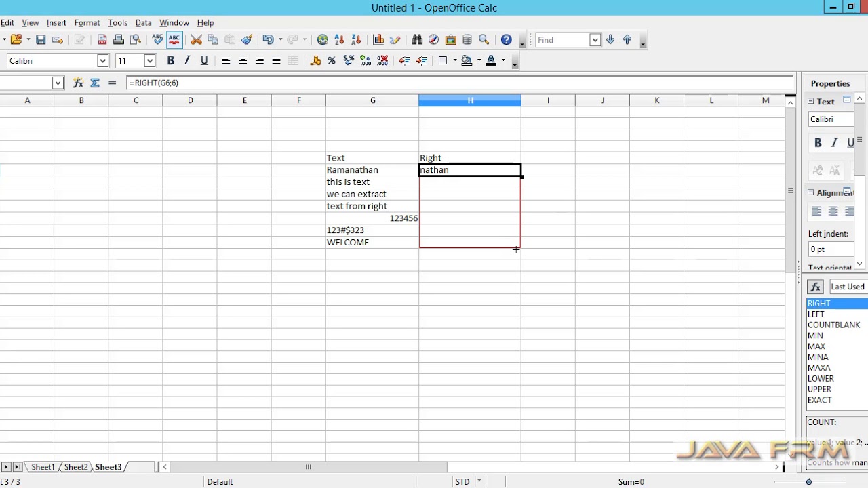Apply Currency number format icon
The width and height of the screenshot is (868, 488).
tap(315, 61)
